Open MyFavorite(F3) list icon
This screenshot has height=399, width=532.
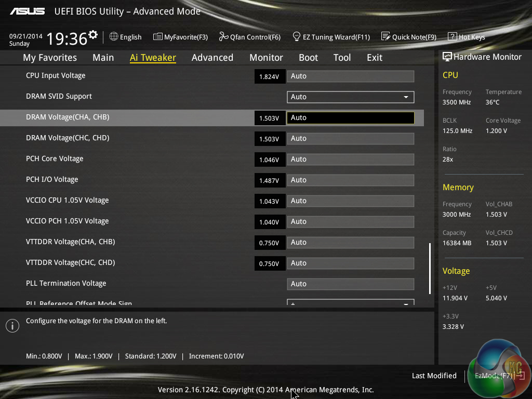point(157,37)
